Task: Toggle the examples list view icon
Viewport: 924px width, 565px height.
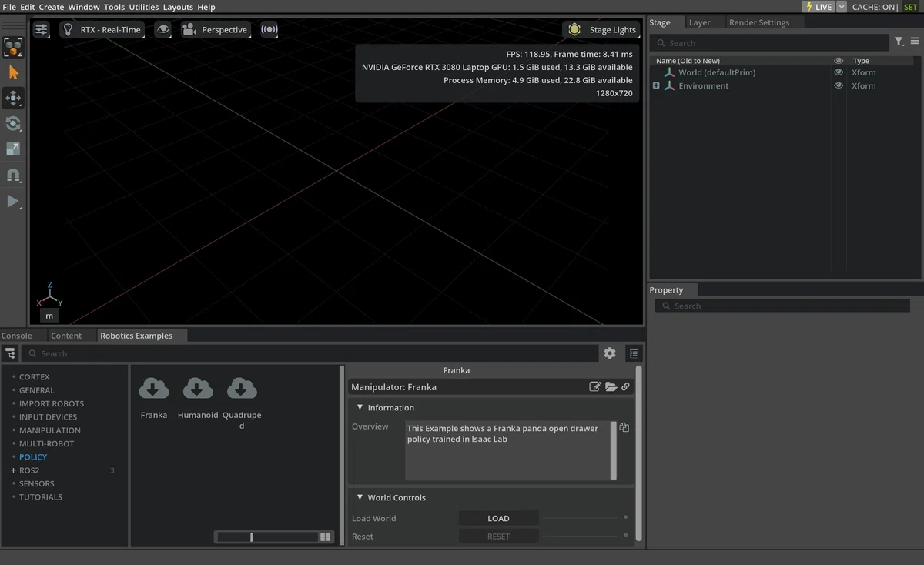Action: [x=634, y=353]
